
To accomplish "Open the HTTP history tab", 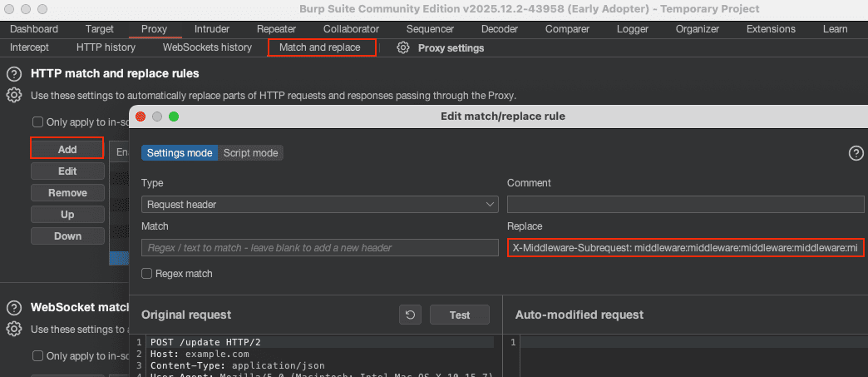I will click(x=106, y=47).
